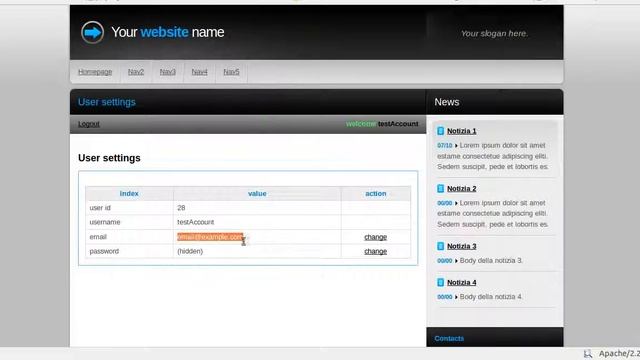640x360 pixels.
Task: Open the Nav5 navigation item
Action: (231, 72)
